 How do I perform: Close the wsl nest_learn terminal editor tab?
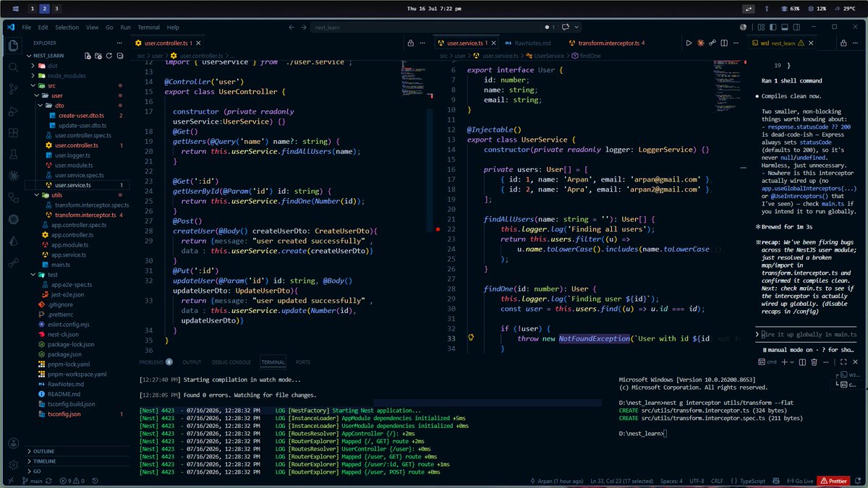click(810, 43)
